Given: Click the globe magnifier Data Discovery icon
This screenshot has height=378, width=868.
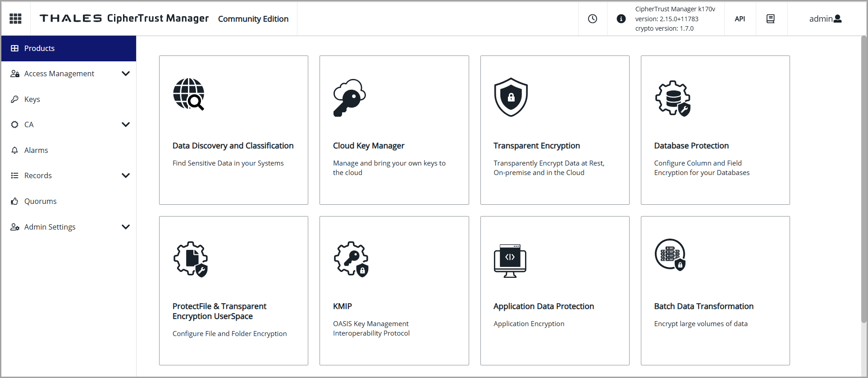Looking at the screenshot, I should 189,94.
